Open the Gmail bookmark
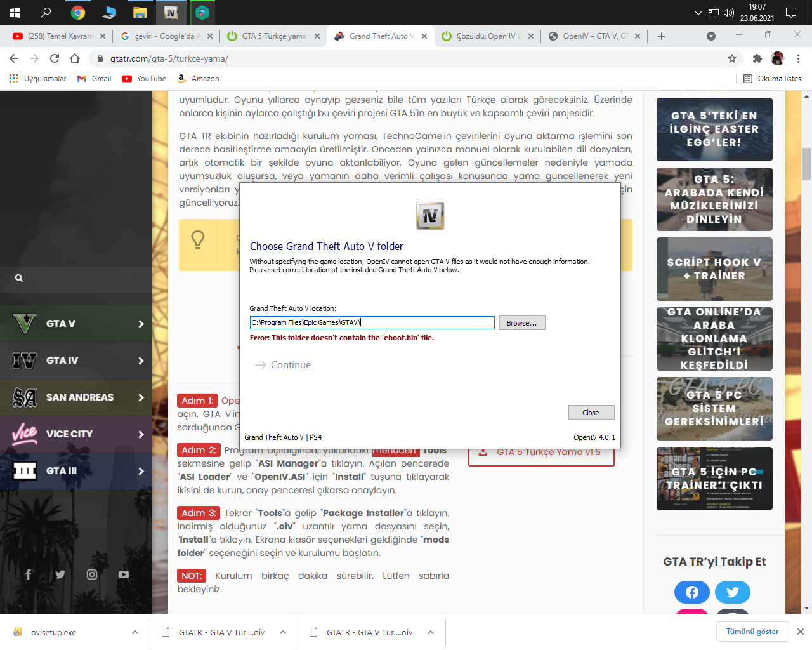This screenshot has width=812, height=650. (x=94, y=79)
